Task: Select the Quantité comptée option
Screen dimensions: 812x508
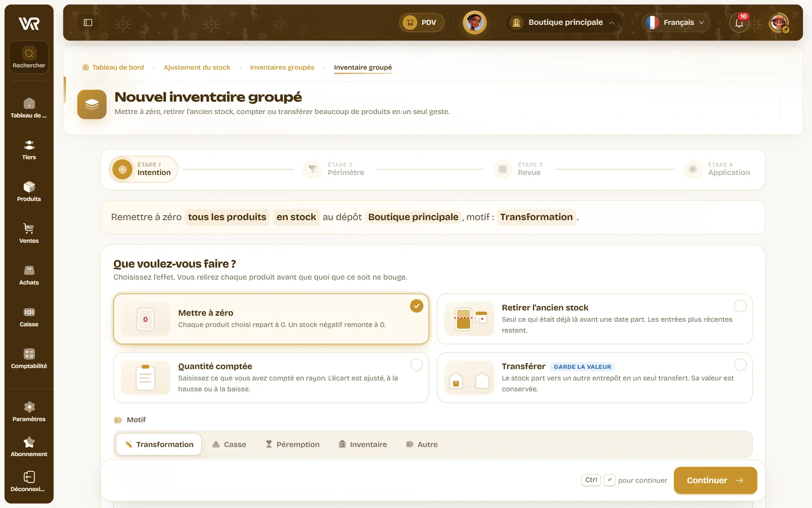Action: [x=271, y=377]
